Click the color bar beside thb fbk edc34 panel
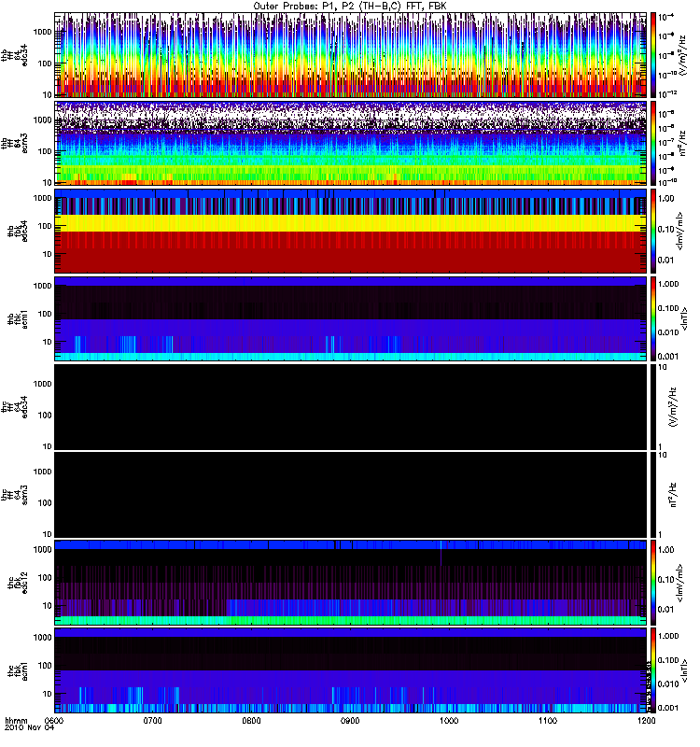The image size is (700, 747). (x=652, y=231)
